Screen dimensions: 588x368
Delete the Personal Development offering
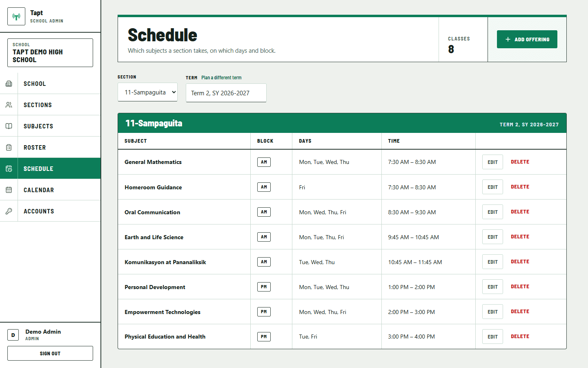pyautogui.click(x=520, y=287)
